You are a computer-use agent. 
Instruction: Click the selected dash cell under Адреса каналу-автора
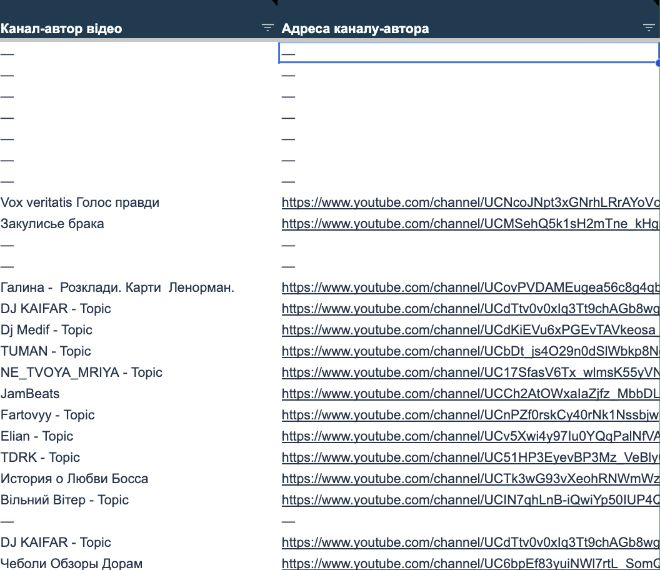pyautogui.click(x=468, y=53)
